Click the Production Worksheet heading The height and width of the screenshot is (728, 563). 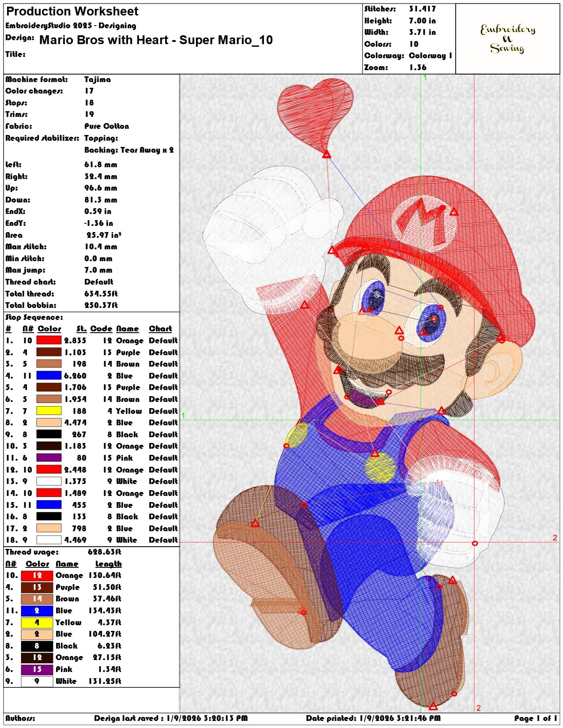tap(72, 11)
